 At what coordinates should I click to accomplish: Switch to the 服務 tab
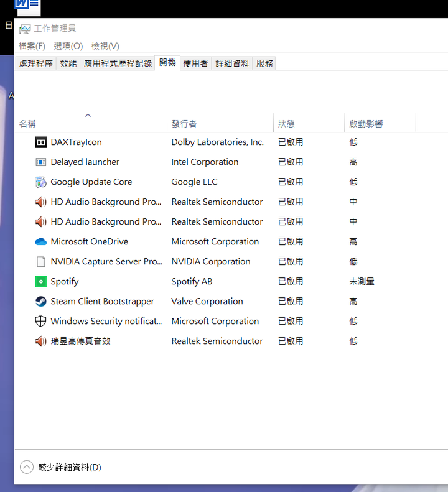(x=264, y=63)
